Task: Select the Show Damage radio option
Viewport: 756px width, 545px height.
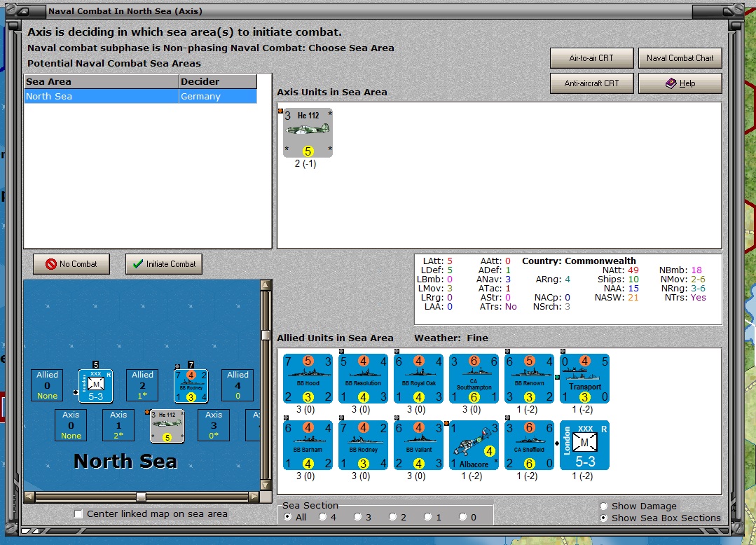Action: (x=603, y=506)
